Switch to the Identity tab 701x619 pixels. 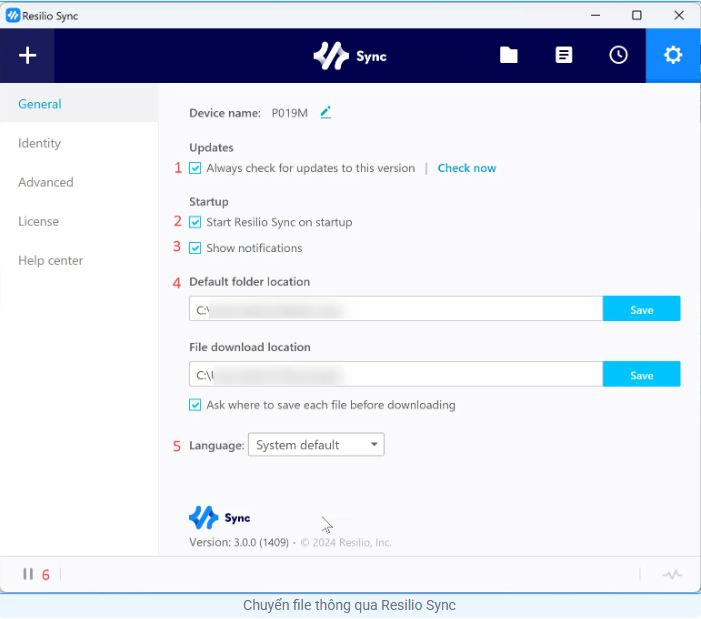tap(39, 143)
